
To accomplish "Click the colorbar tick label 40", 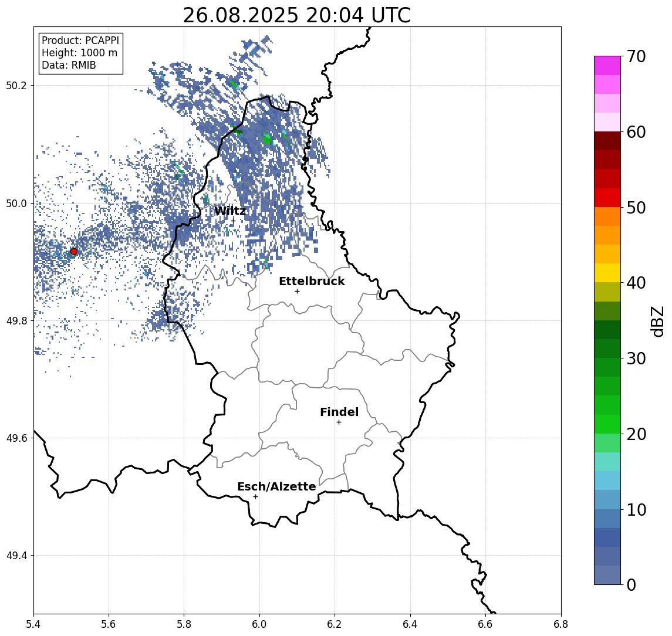I will 636,283.
